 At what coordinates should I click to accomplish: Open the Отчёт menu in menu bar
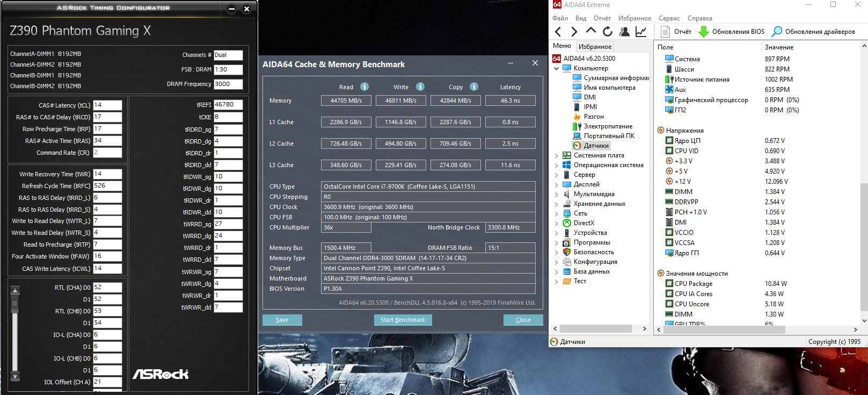[602, 18]
